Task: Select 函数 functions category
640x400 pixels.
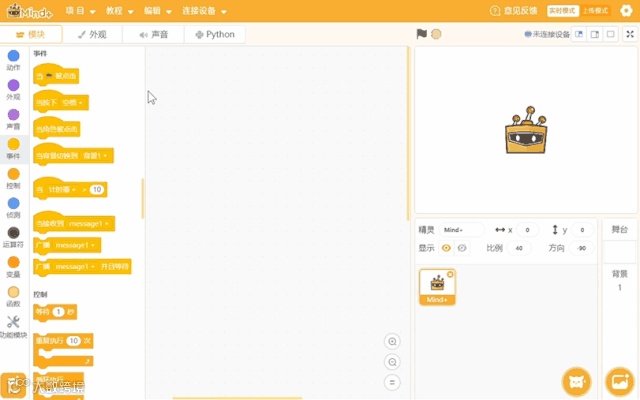Action: point(13,296)
